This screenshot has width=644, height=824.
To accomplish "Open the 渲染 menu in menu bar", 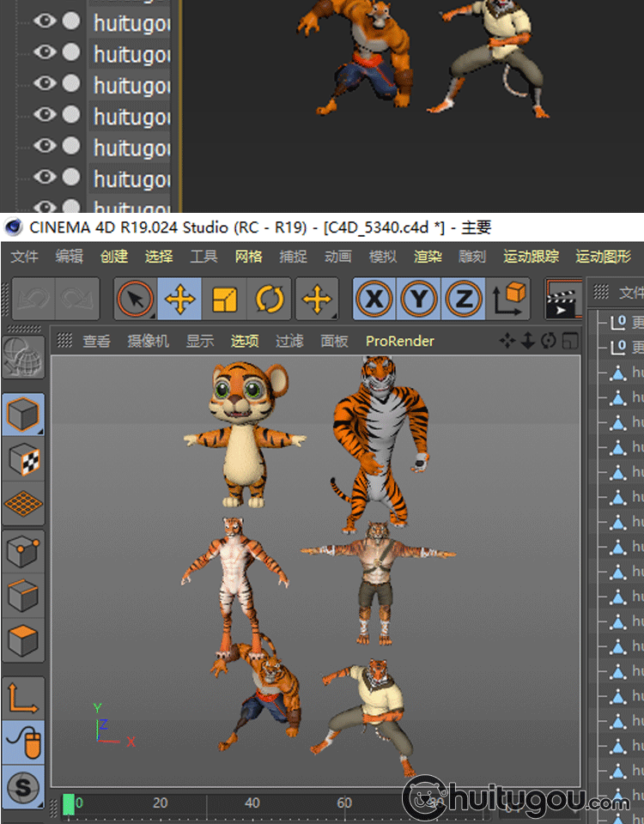I will (x=427, y=256).
